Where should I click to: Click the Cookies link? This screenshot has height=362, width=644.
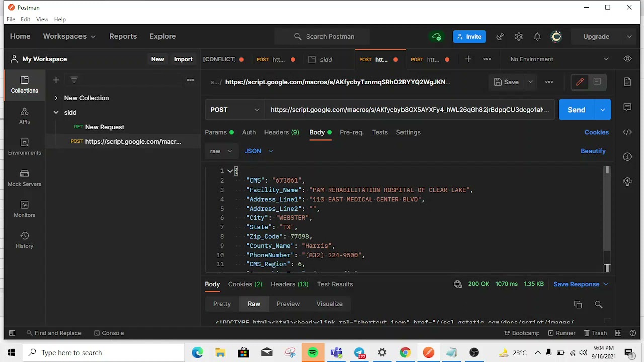(x=597, y=132)
